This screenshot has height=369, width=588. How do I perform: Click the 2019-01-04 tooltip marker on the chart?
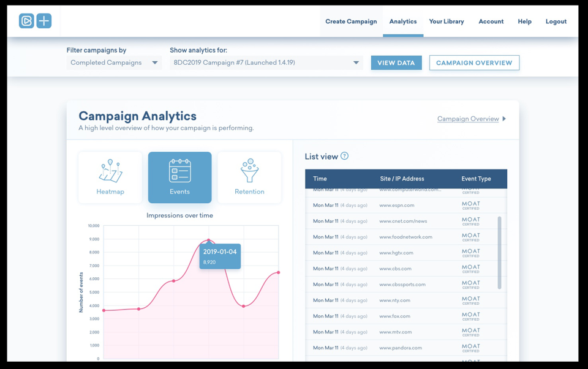(x=219, y=255)
